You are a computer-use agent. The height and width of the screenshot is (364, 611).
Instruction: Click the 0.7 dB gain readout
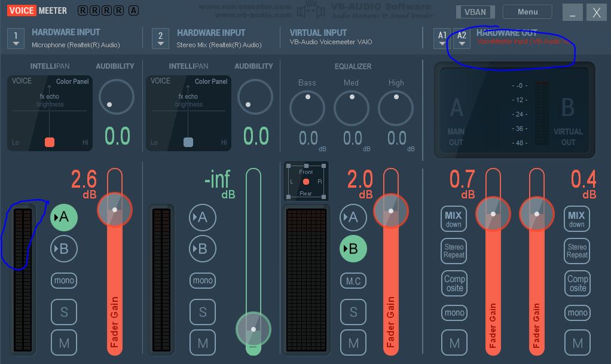click(462, 184)
